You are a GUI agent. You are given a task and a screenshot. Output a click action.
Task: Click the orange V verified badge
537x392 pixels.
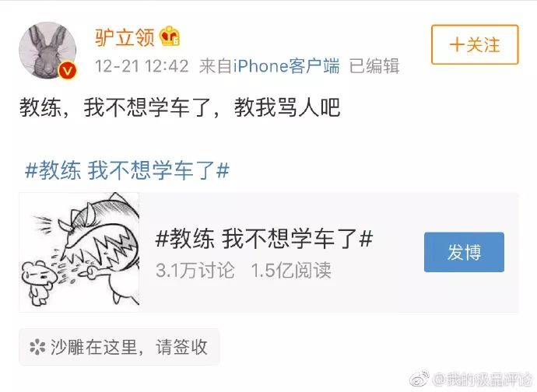[x=68, y=70]
